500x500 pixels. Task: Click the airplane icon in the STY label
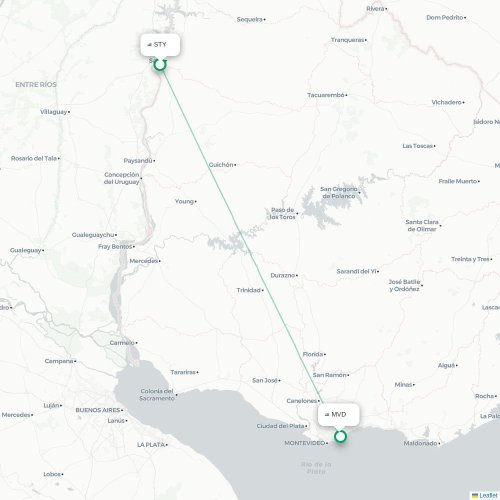pyautogui.click(x=150, y=44)
